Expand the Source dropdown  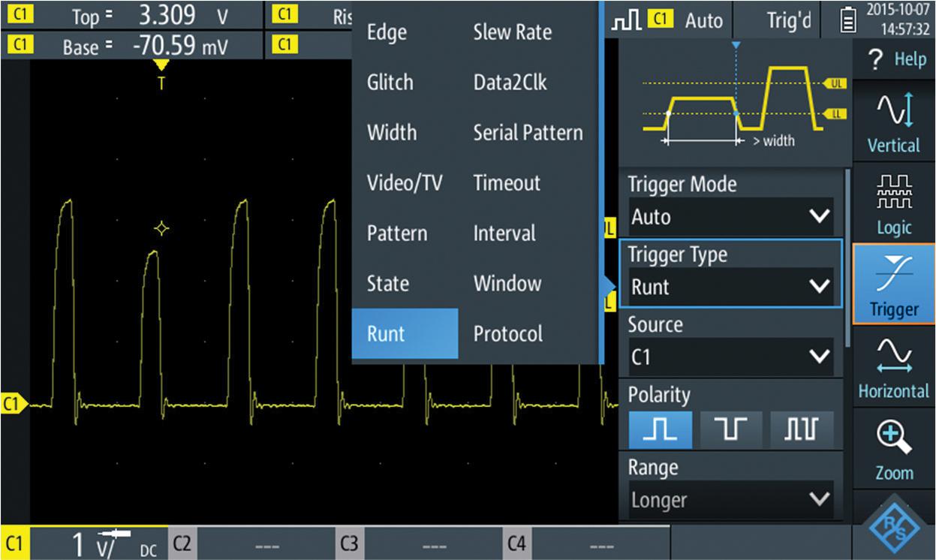(x=730, y=356)
